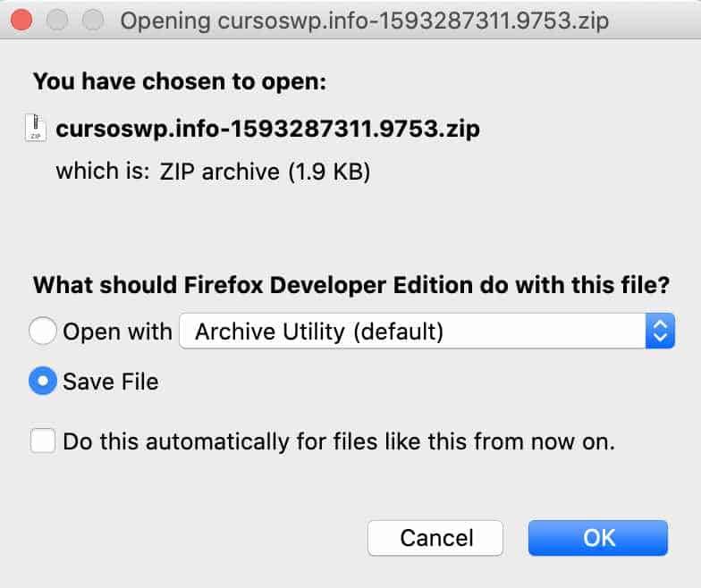Click the "Save File" label text
Screen dimensions: 701x588
pos(110,382)
